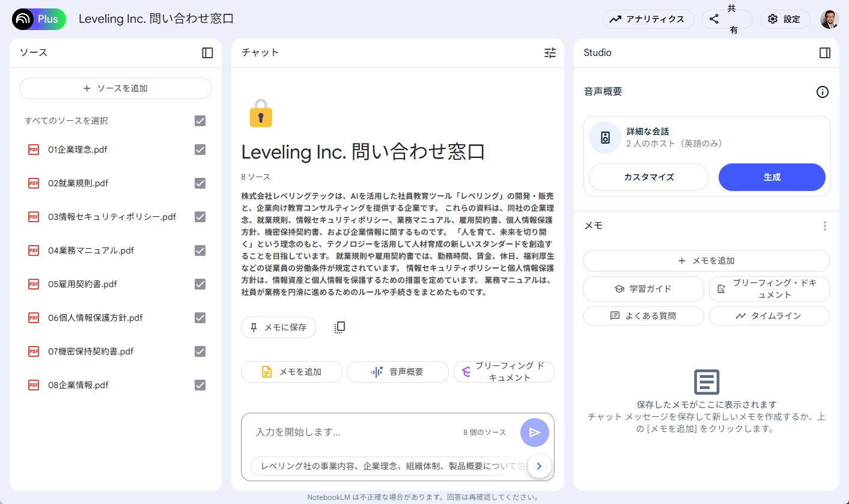Expand the suggested prompt chevron
This screenshot has width=849, height=504.
[x=539, y=466]
